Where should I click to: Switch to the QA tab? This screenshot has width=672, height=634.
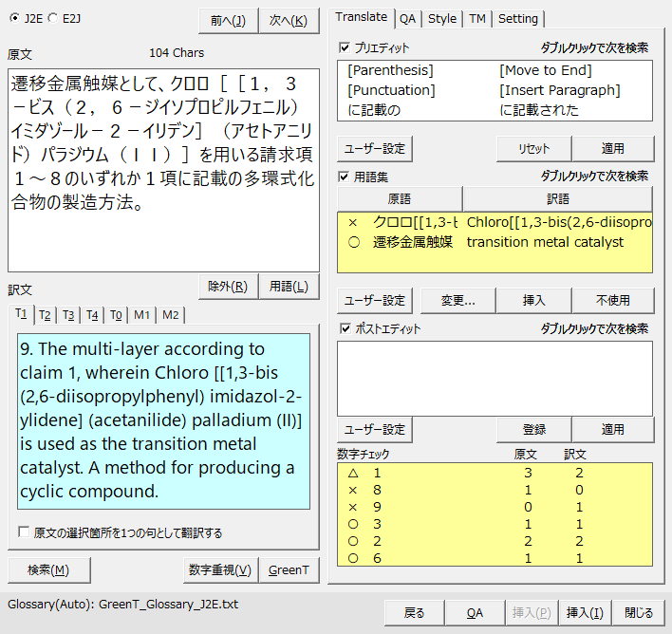[407, 18]
